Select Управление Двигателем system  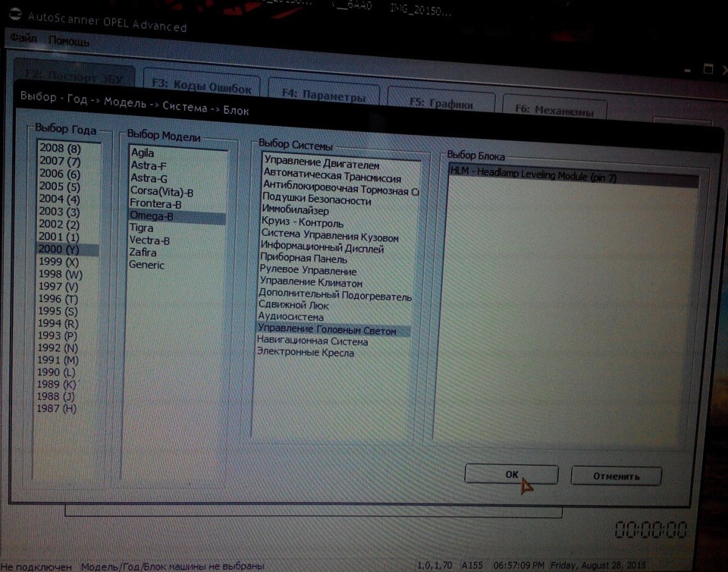pos(322,163)
